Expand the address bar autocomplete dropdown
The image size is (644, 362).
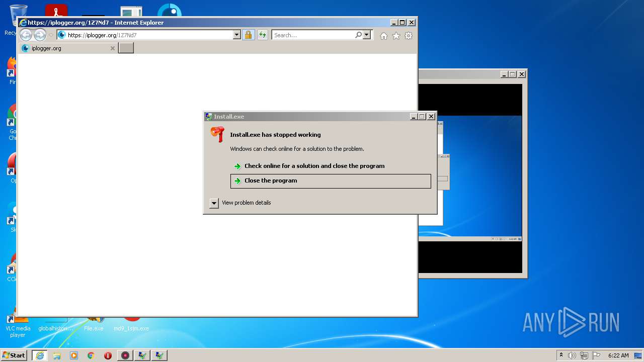[237, 35]
